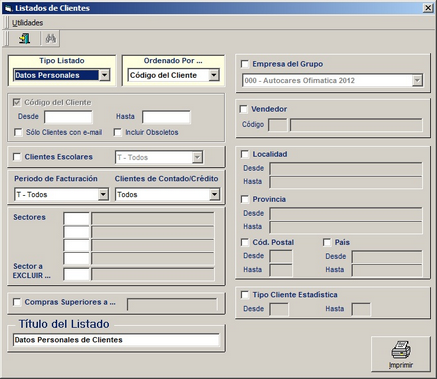This screenshot has height=379, width=437.
Task: Open the Clientes Escolares T - Todos dropdown
Action: (x=197, y=157)
